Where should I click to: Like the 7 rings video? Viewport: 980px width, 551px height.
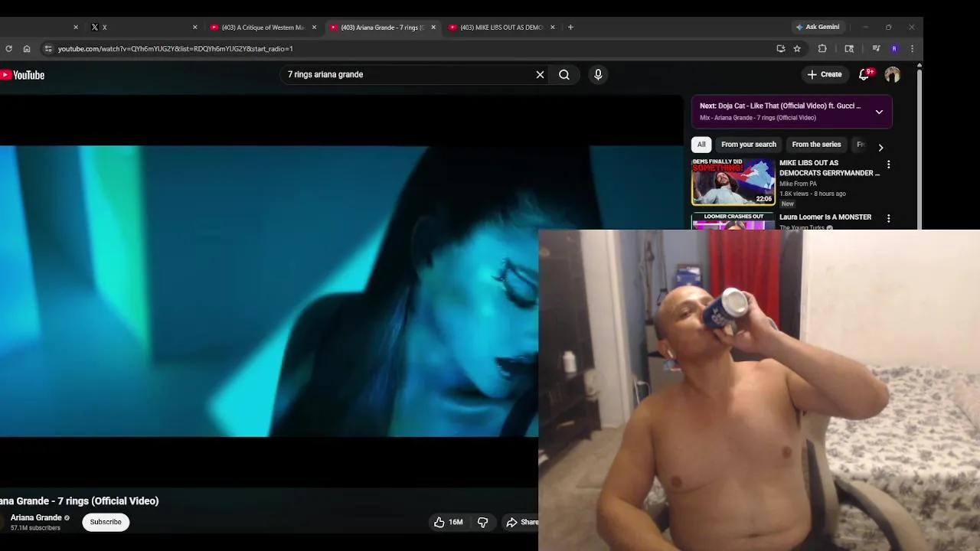point(448,522)
